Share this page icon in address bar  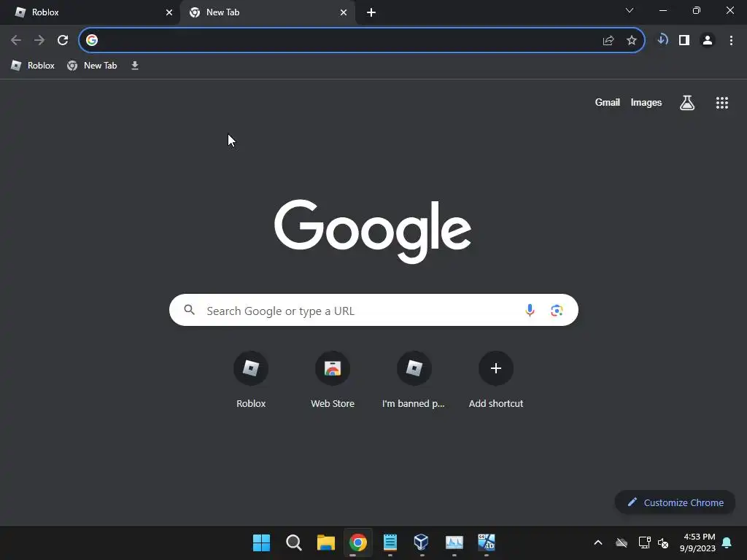pyautogui.click(x=608, y=41)
